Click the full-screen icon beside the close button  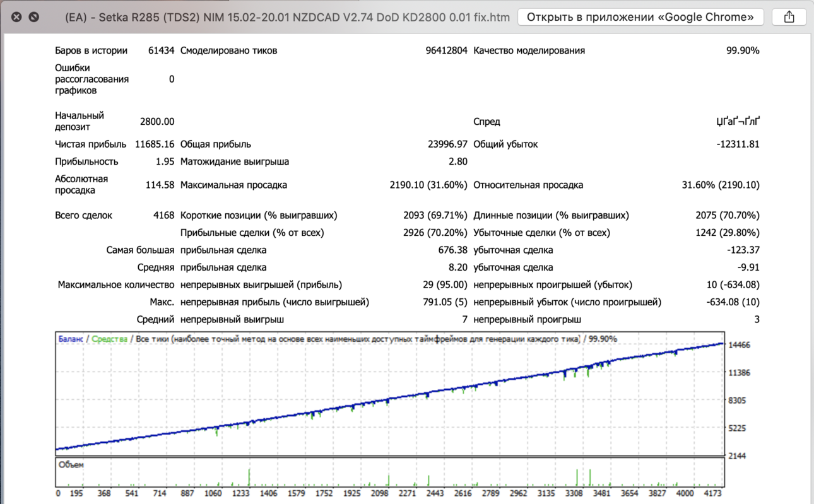point(34,17)
